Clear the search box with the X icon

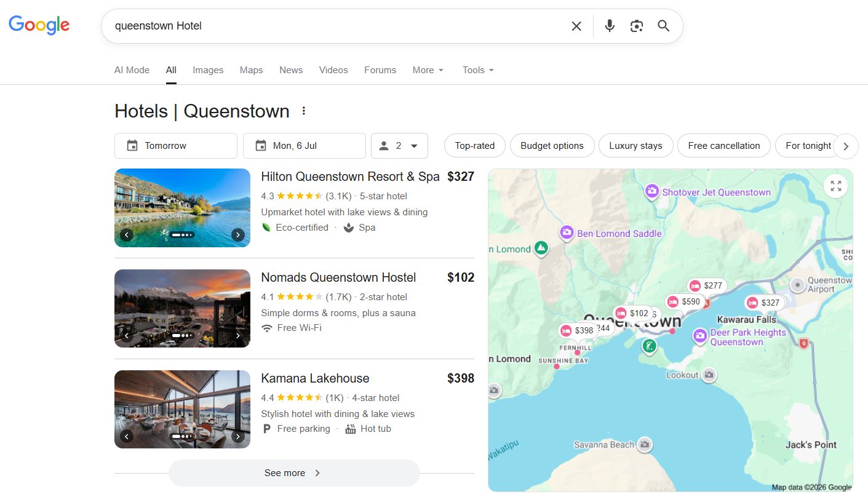576,26
